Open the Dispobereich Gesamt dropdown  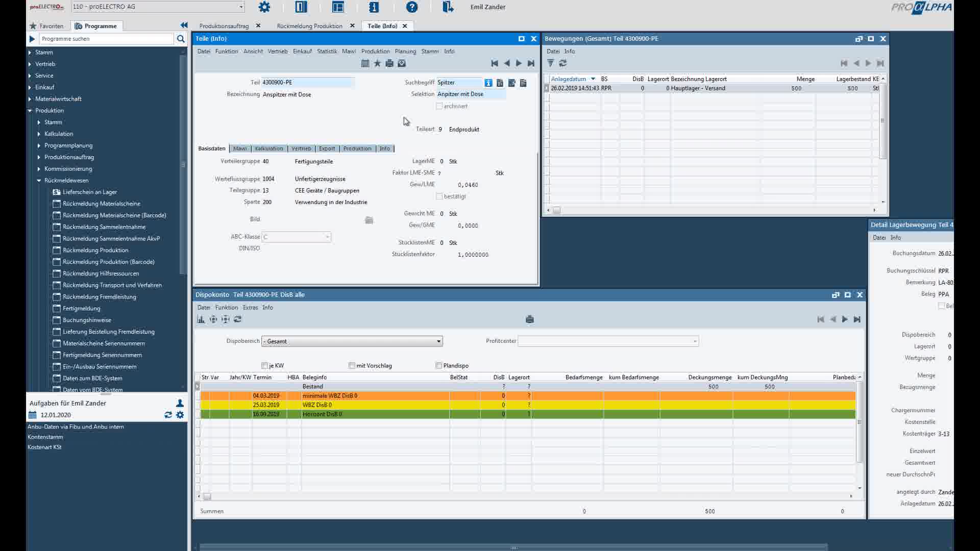click(x=438, y=341)
